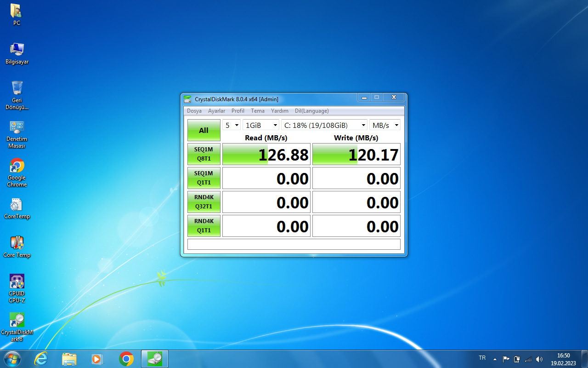Launch Windows Media Player from the taskbar
This screenshot has width=588, height=368.
click(x=98, y=359)
